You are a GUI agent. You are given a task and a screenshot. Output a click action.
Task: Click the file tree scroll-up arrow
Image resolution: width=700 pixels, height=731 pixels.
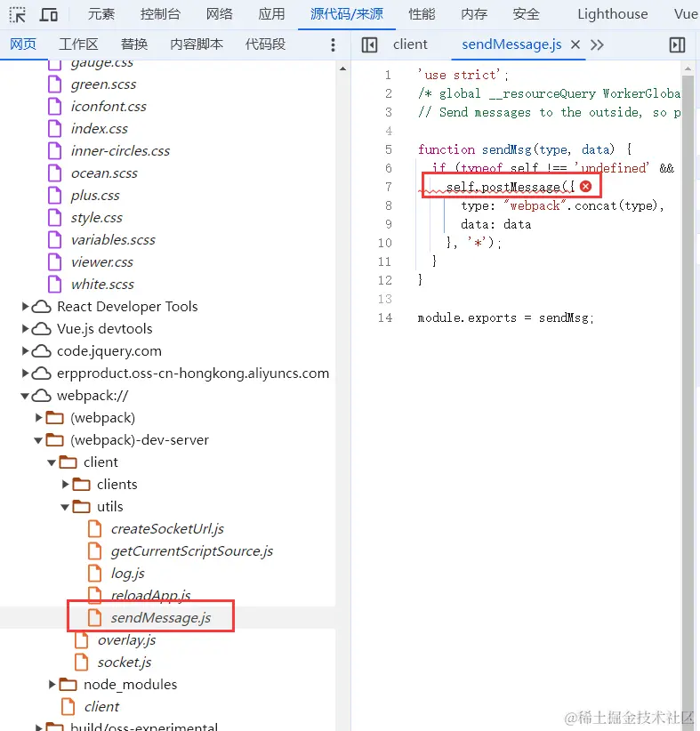point(342,68)
